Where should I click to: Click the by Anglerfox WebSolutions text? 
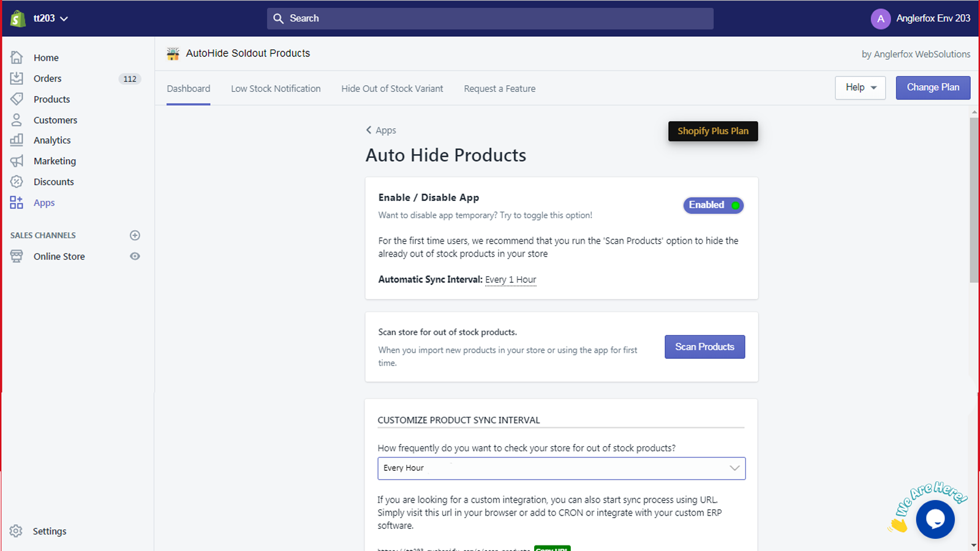[916, 54]
